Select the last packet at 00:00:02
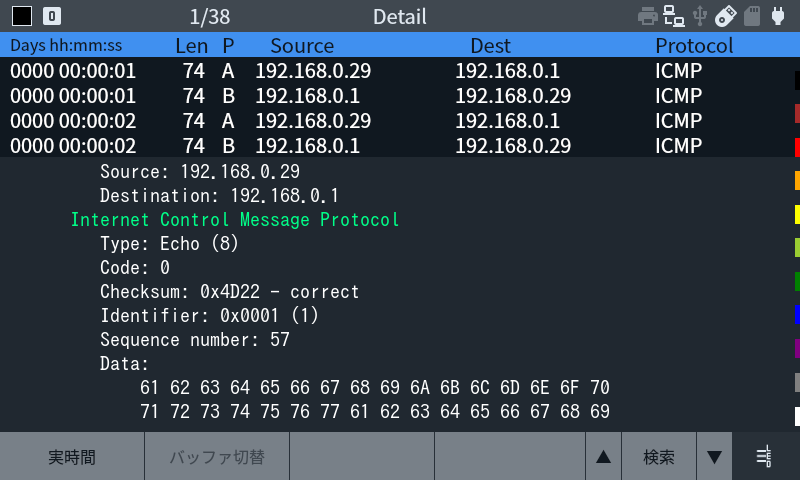The width and height of the screenshot is (800, 480). tap(396, 145)
